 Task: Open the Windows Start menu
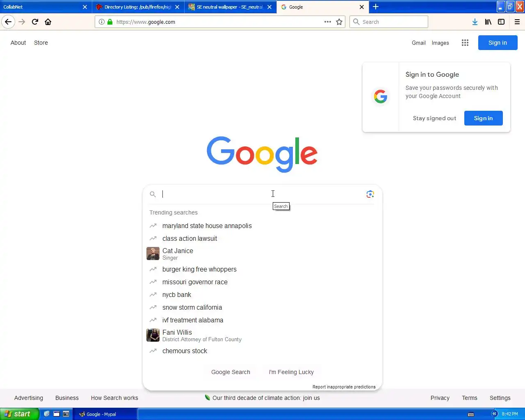[19, 414]
